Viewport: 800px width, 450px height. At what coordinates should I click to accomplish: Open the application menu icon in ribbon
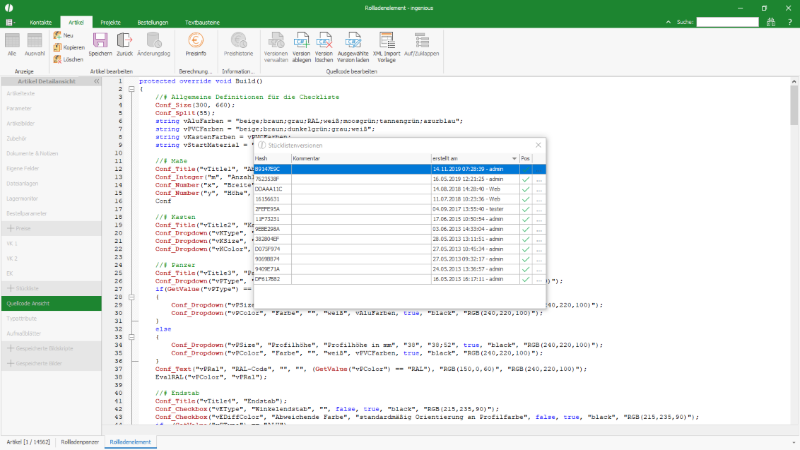[10, 22]
